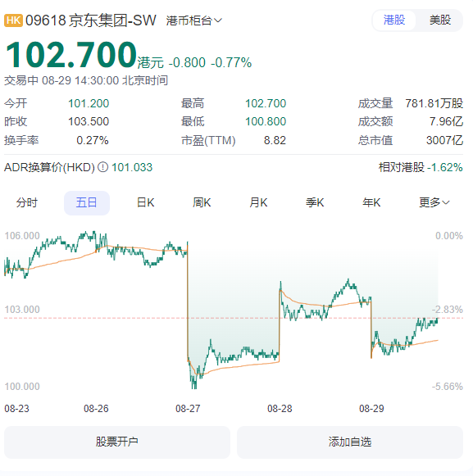
Task: Click the ADR converted price 101.033
Action: pos(132,168)
